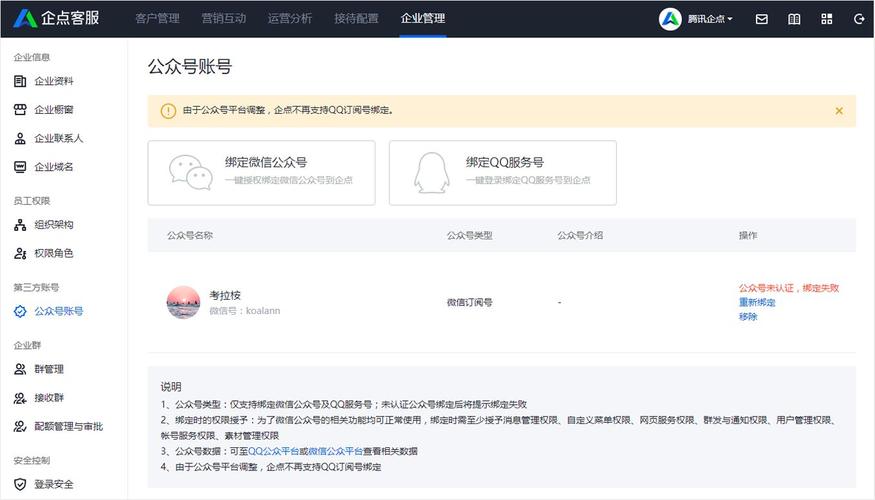This screenshot has width=875, height=500.
Task: Click 重新绑定 link for 考拉桉
Action: click(757, 302)
